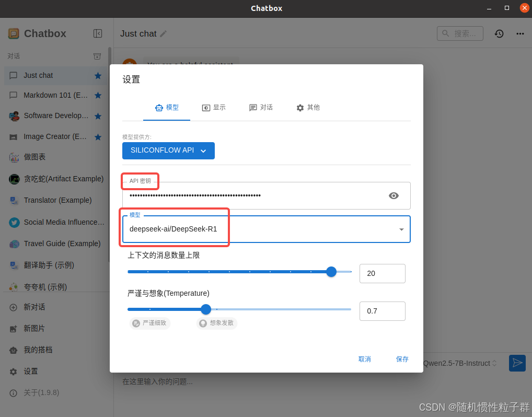Start a 新对话 new chat
This screenshot has width=532, height=417.
56,307
